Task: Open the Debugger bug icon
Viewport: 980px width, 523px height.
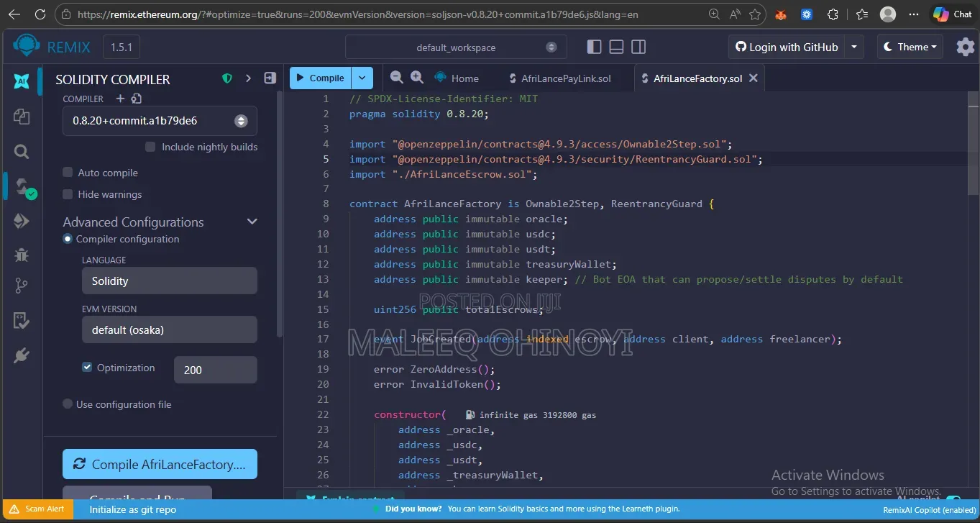Action: click(22, 254)
